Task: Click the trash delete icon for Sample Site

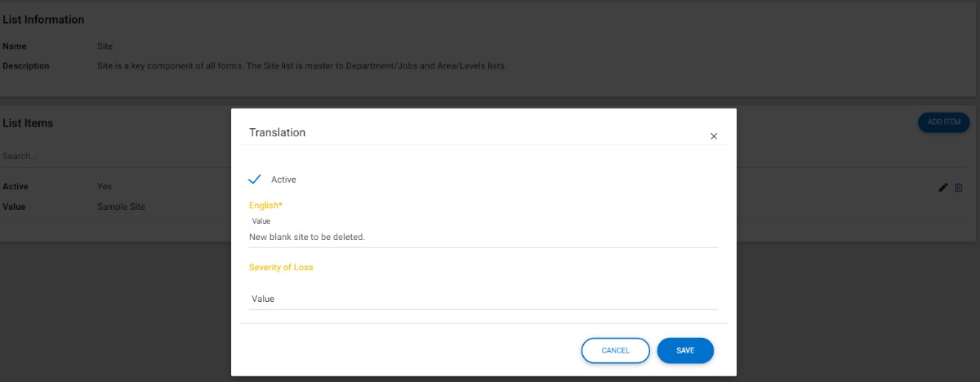Action: 959,188
